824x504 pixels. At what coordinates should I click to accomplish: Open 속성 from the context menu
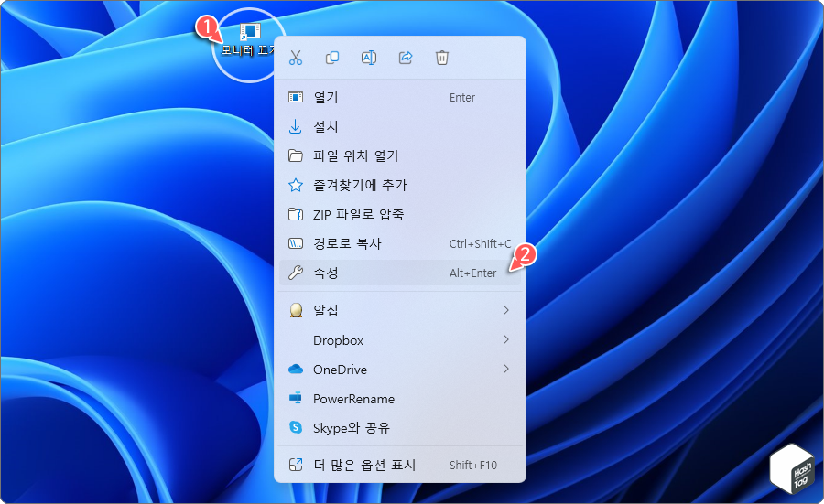coord(400,273)
